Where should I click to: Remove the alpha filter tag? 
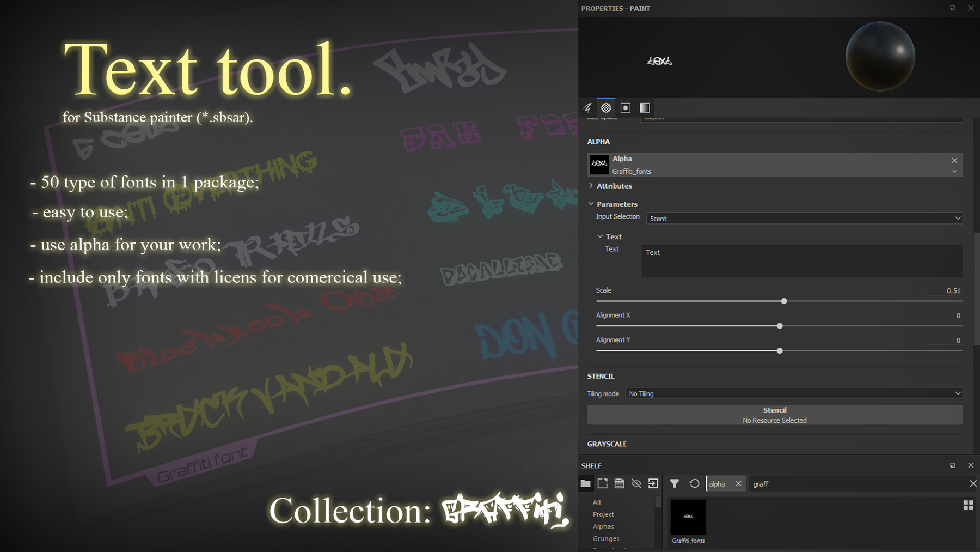739,483
